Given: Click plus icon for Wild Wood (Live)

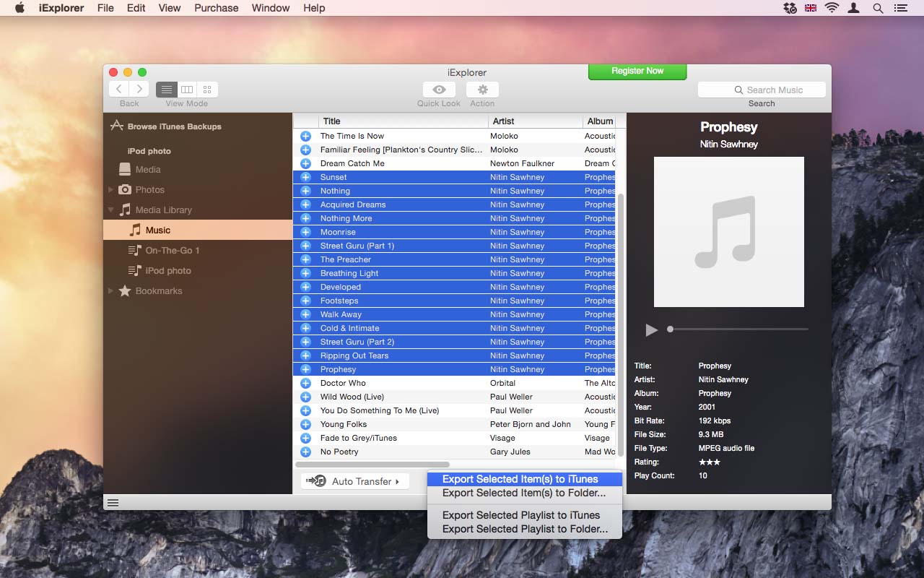Looking at the screenshot, I should tap(305, 397).
